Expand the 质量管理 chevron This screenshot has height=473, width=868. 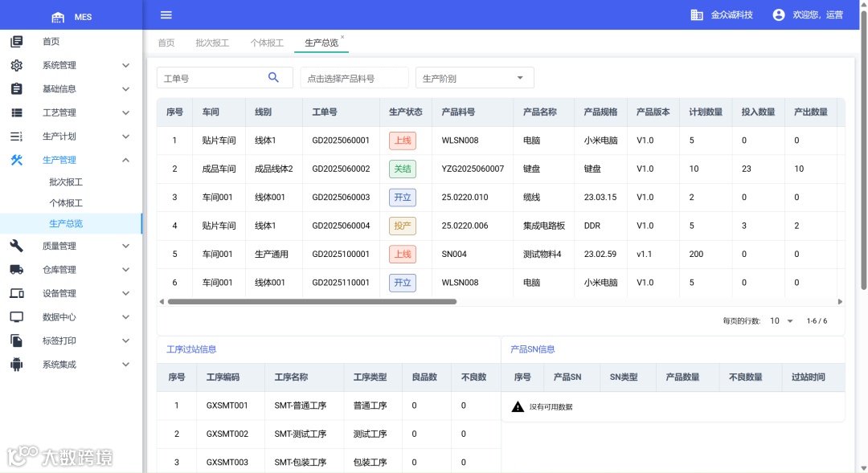[125, 246]
